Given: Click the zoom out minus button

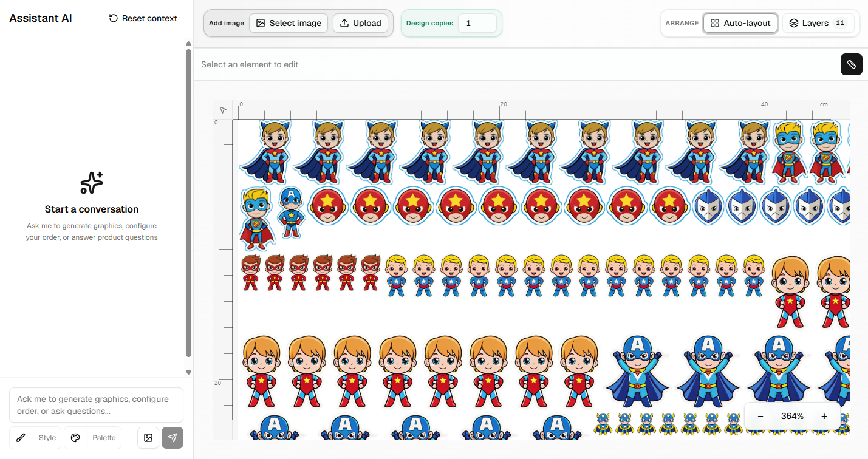Looking at the screenshot, I should [760, 416].
